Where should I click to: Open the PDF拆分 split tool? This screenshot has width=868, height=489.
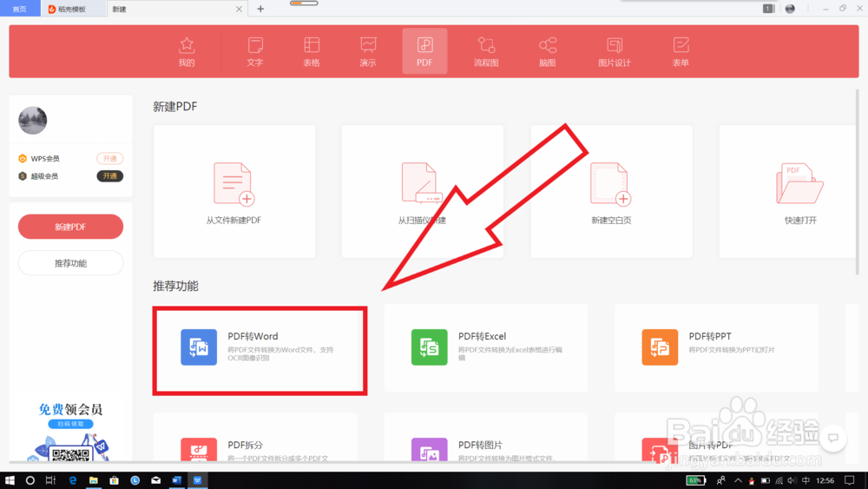tap(255, 438)
